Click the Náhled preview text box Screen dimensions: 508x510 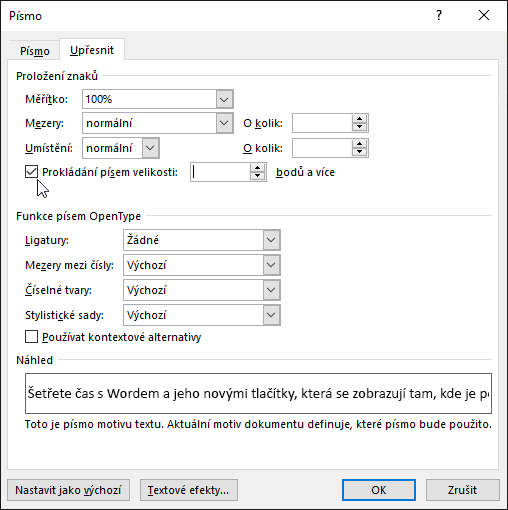tap(258, 393)
